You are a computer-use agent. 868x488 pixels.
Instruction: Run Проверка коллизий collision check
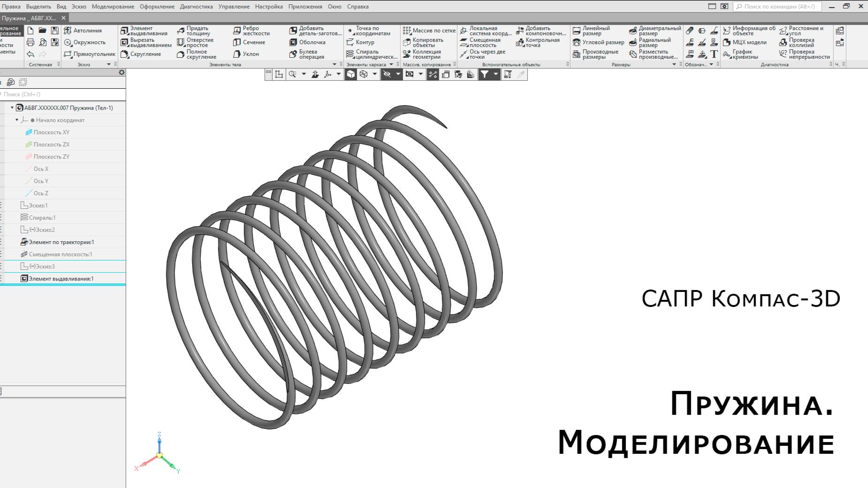(x=797, y=42)
